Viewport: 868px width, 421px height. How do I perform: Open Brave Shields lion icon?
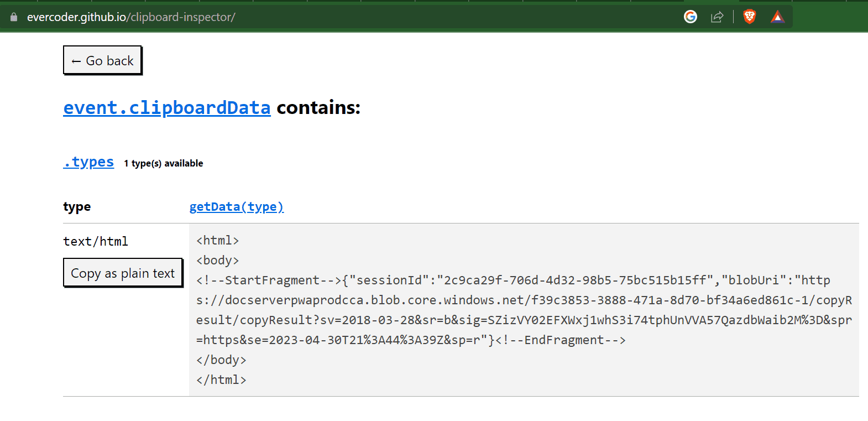pos(749,17)
